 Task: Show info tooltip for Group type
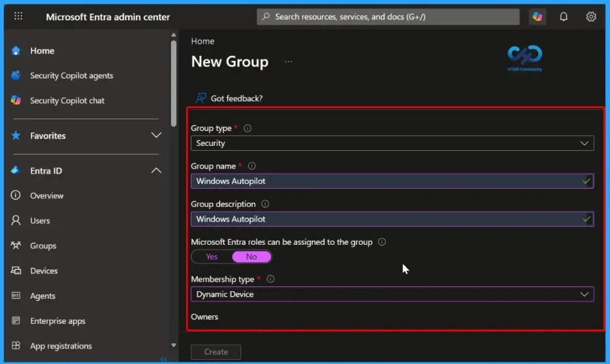click(247, 128)
